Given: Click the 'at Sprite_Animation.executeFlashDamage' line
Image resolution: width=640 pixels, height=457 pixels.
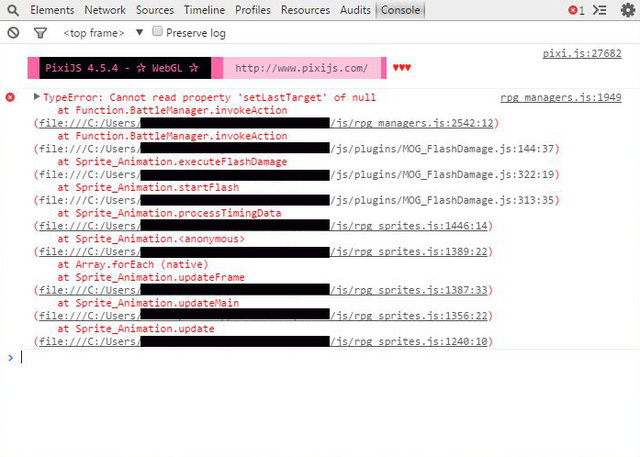Looking at the screenshot, I should tap(172, 162).
